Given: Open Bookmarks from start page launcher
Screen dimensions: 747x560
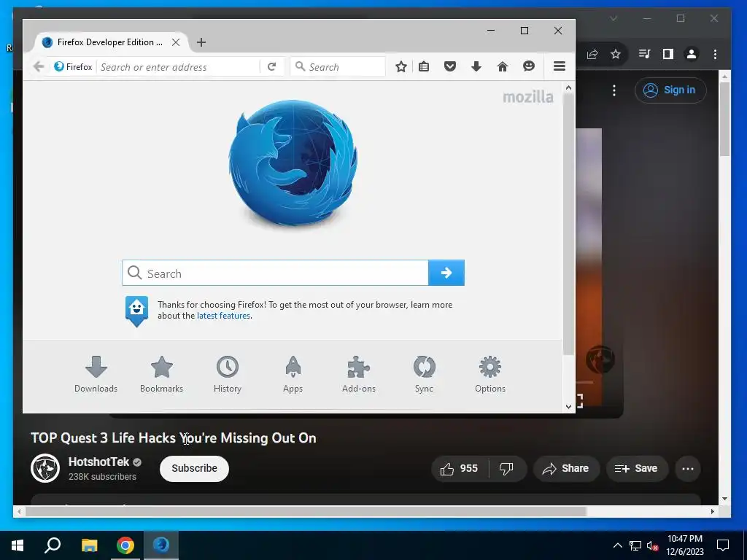Looking at the screenshot, I should click(x=161, y=374).
